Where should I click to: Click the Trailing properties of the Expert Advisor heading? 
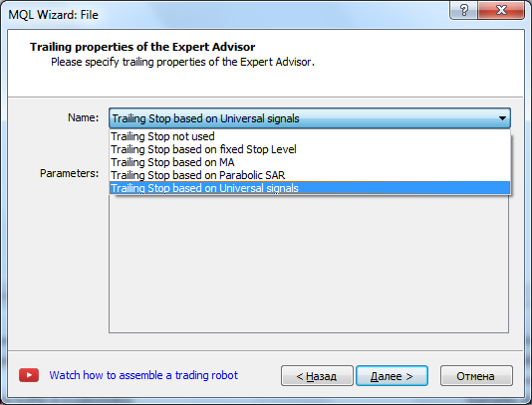[x=142, y=47]
